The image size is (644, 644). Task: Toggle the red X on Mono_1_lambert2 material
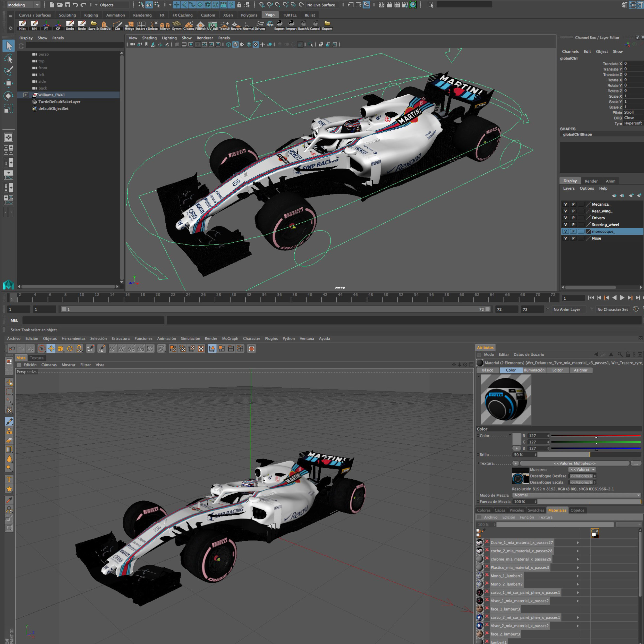[x=487, y=575]
